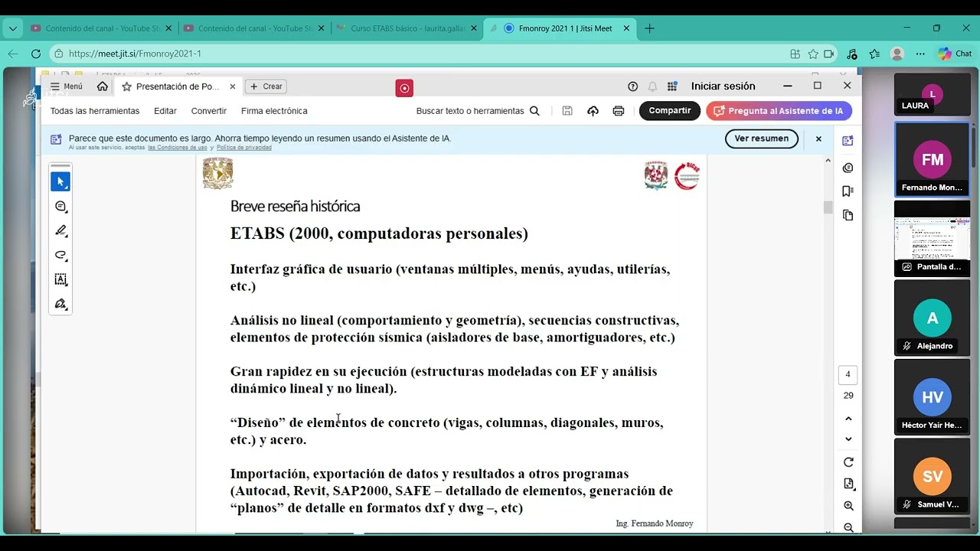Open the Convertir menu
Image resolution: width=980 pixels, height=551 pixels.
click(209, 111)
